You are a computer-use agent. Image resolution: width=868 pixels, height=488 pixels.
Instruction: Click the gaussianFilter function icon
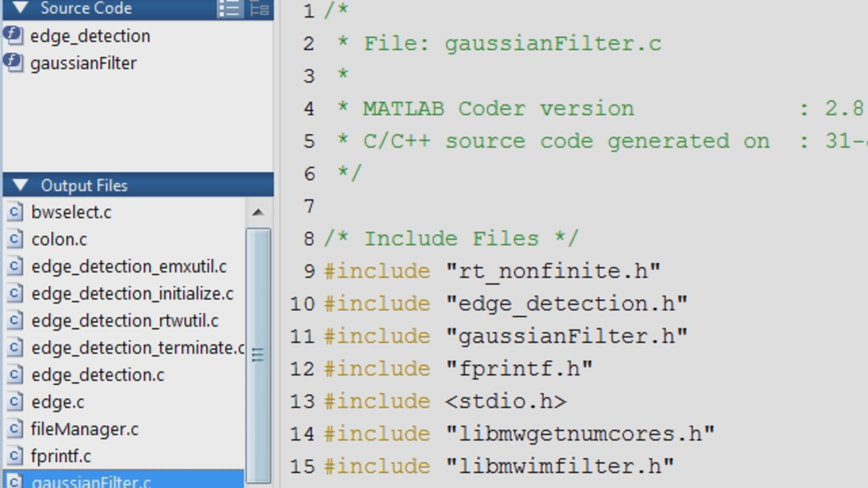point(13,62)
